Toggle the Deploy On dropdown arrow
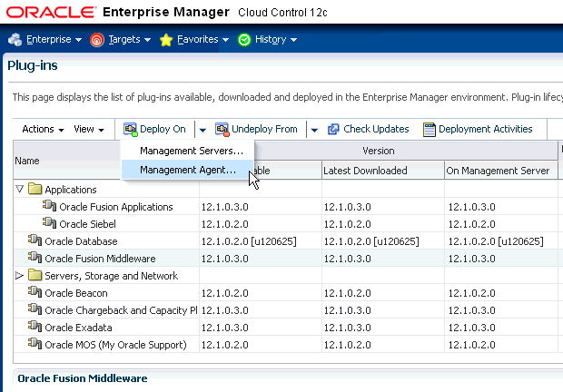 pos(202,130)
